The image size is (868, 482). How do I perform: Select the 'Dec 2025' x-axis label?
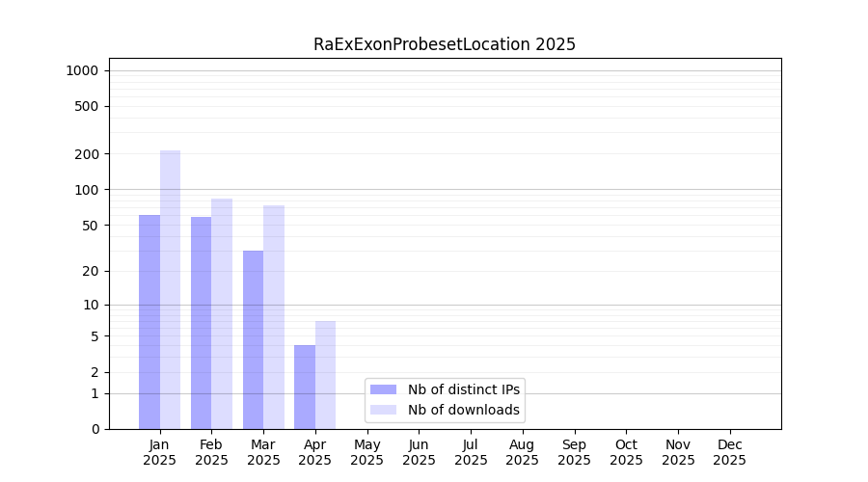pyautogui.click(x=729, y=452)
